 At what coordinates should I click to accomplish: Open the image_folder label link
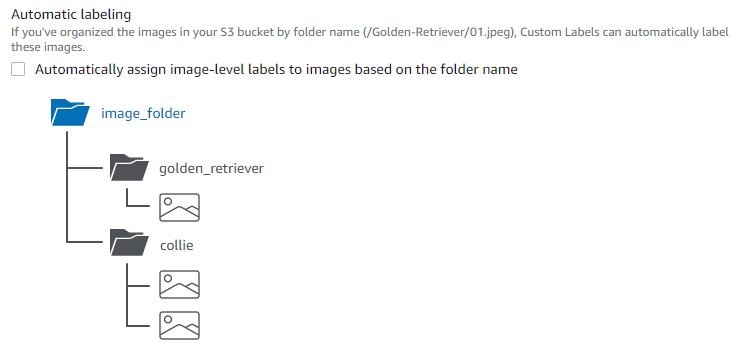[143, 114]
